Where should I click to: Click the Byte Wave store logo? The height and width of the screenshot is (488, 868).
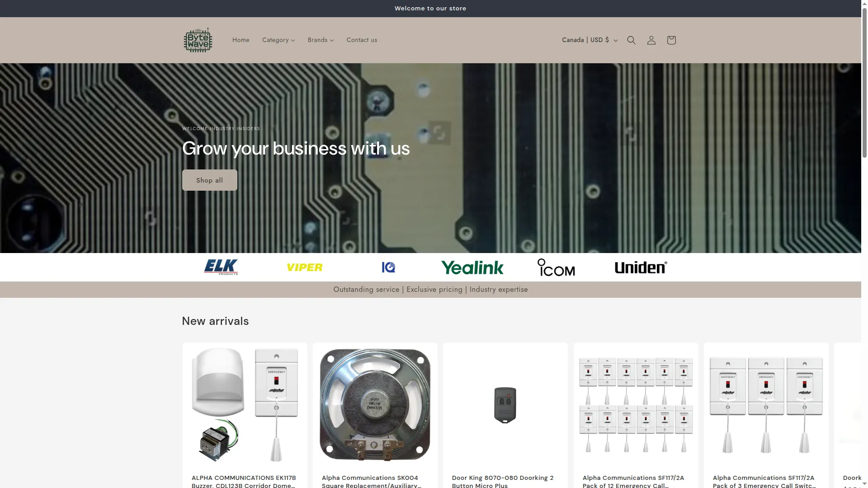[198, 40]
